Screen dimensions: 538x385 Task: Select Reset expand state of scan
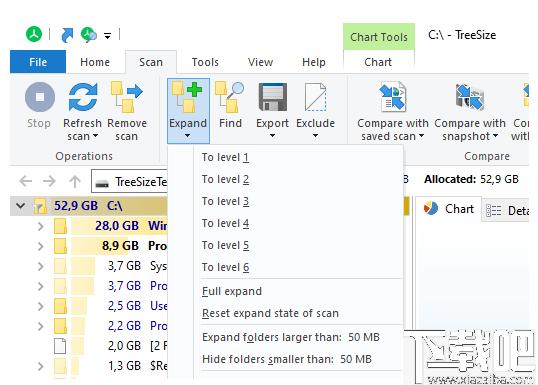[x=285, y=313]
